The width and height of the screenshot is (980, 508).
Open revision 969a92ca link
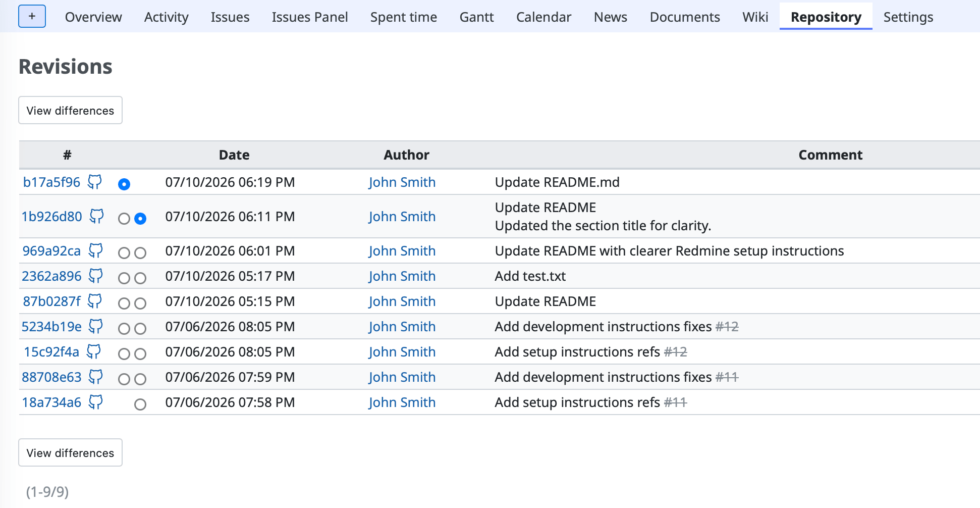pos(51,250)
